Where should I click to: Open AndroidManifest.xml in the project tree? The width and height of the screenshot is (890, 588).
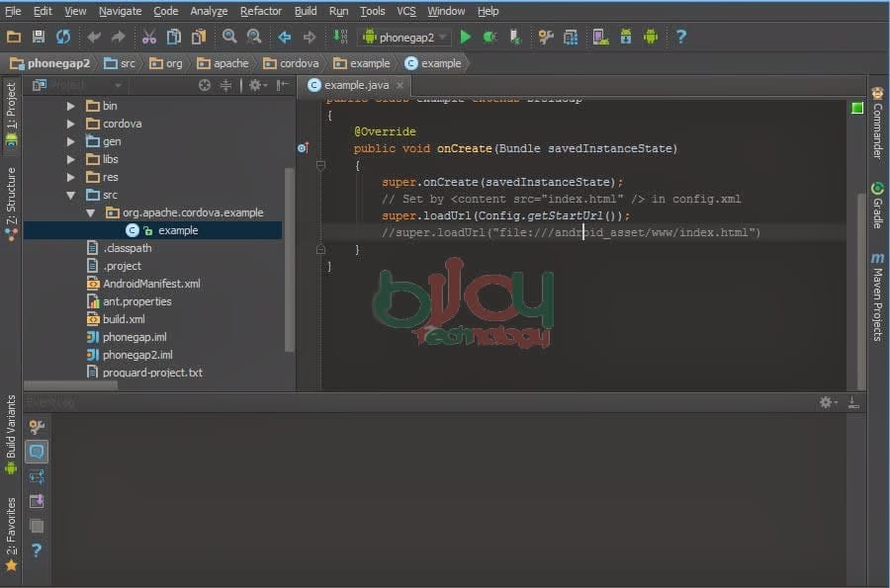click(150, 284)
